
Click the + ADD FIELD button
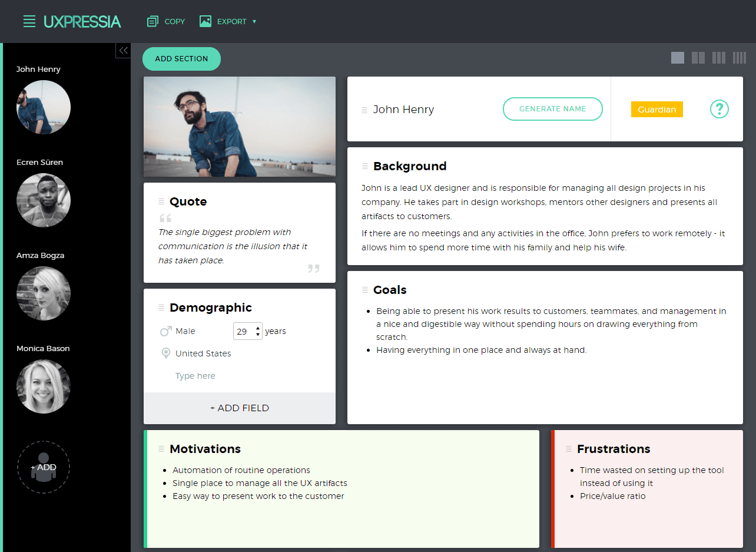point(240,408)
